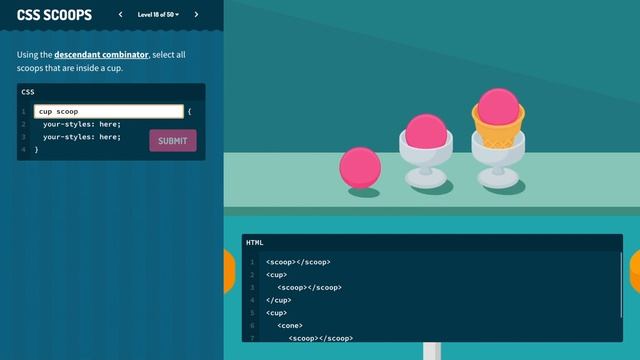
Task: Click the CSS SCOOPS logo
Action: 54,15
